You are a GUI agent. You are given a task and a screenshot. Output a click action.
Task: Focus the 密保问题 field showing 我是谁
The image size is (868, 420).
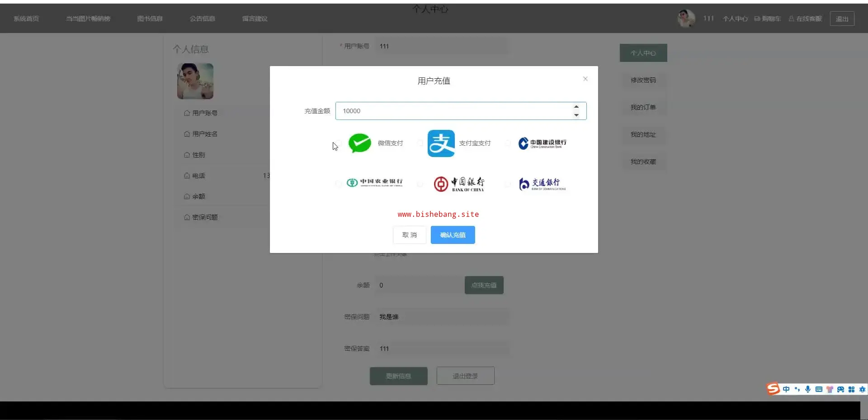pos(442,317)
